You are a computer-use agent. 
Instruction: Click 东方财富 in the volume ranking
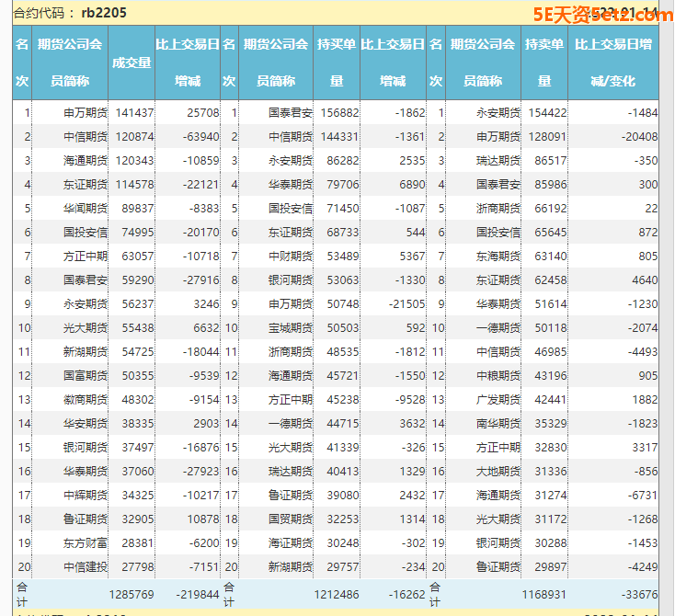point(85,543)
